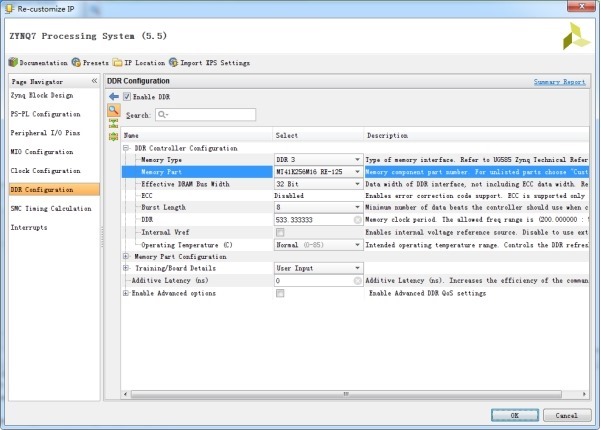Open the Presets menu
The height and width of the screenshot is (430, 601).
[x=90, y=62]
